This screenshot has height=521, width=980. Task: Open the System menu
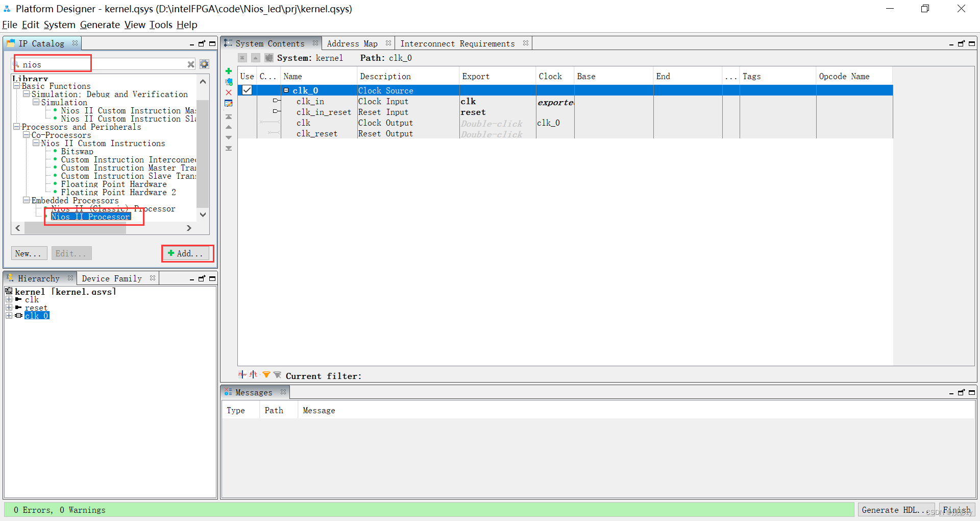[x=59, y=25]
